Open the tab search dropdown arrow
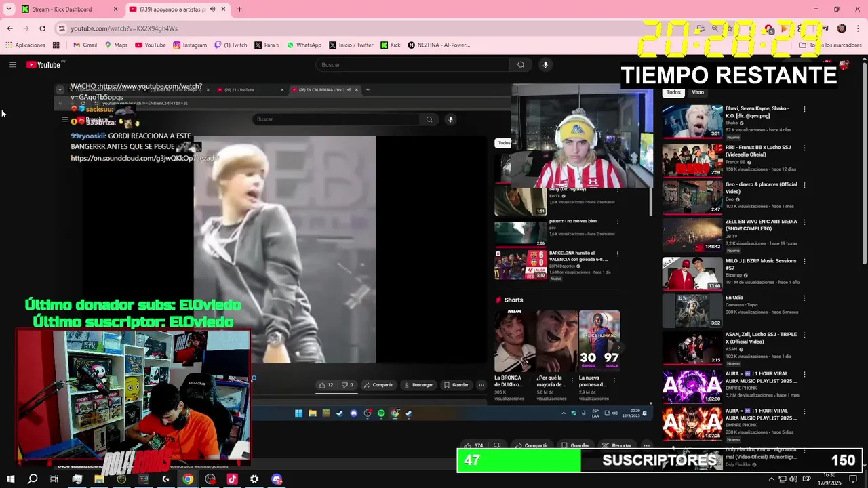 click(9, 9)
